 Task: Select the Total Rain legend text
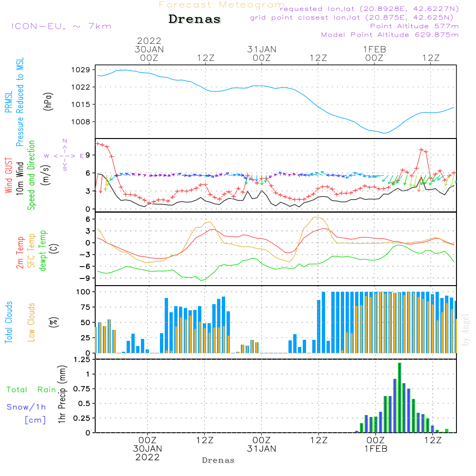tap(31, 390)
